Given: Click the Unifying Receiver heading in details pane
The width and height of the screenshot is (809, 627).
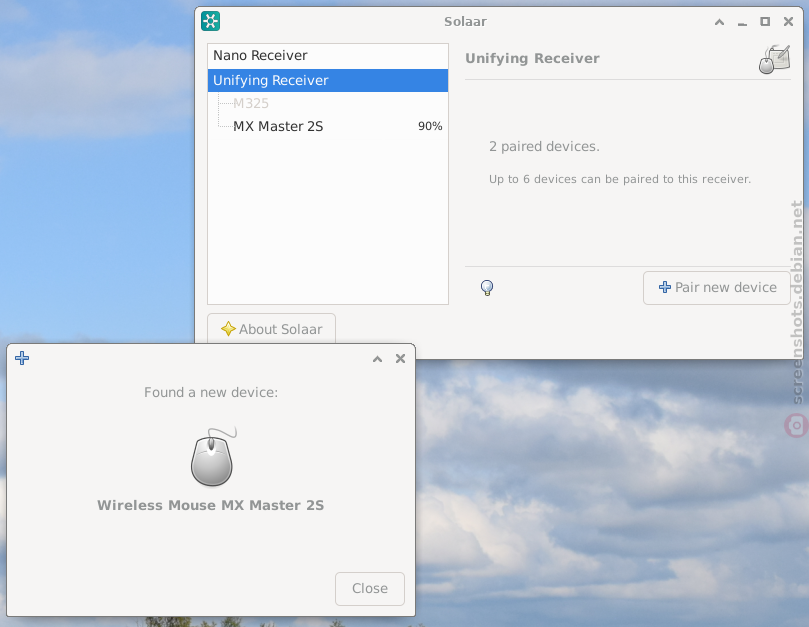Looking at the screenshot, I should pos(532,58).
